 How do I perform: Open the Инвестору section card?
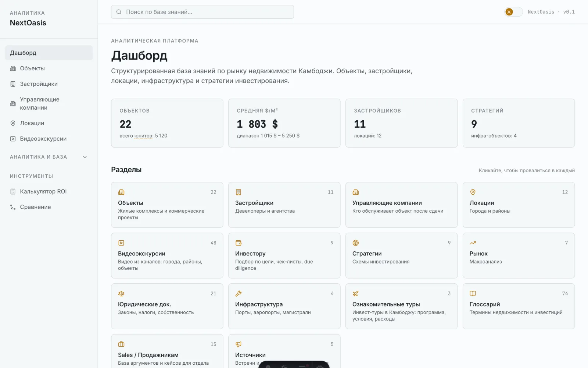(284, 255)
